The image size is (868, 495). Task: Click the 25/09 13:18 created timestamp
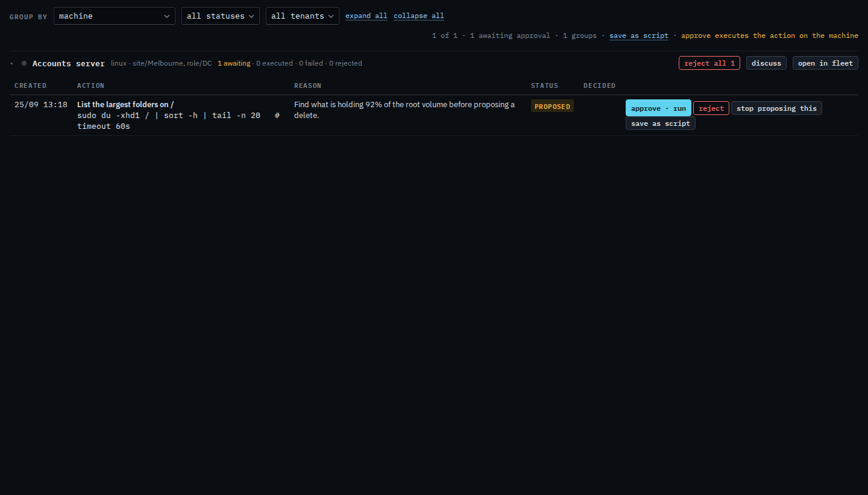41,105
